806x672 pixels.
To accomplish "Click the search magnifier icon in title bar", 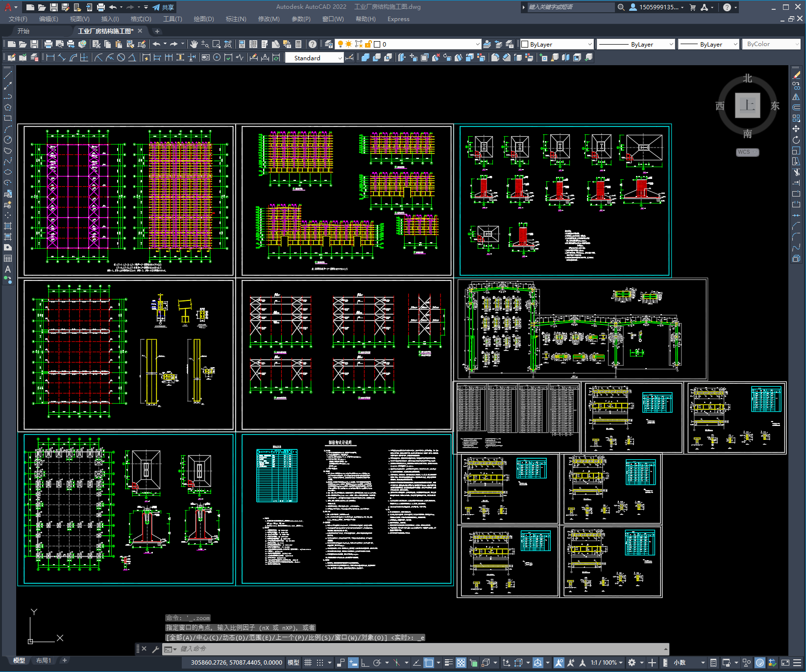I will coord(621,7).
